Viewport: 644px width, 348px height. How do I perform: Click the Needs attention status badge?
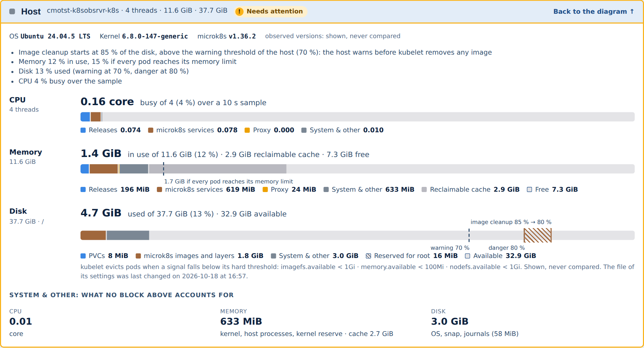(271, 11)
